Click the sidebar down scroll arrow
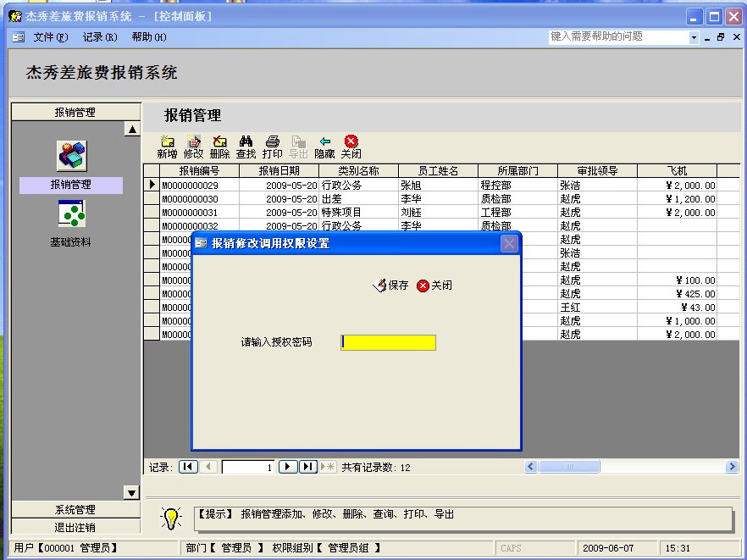 pyautogui.click(x=131, y=492)
